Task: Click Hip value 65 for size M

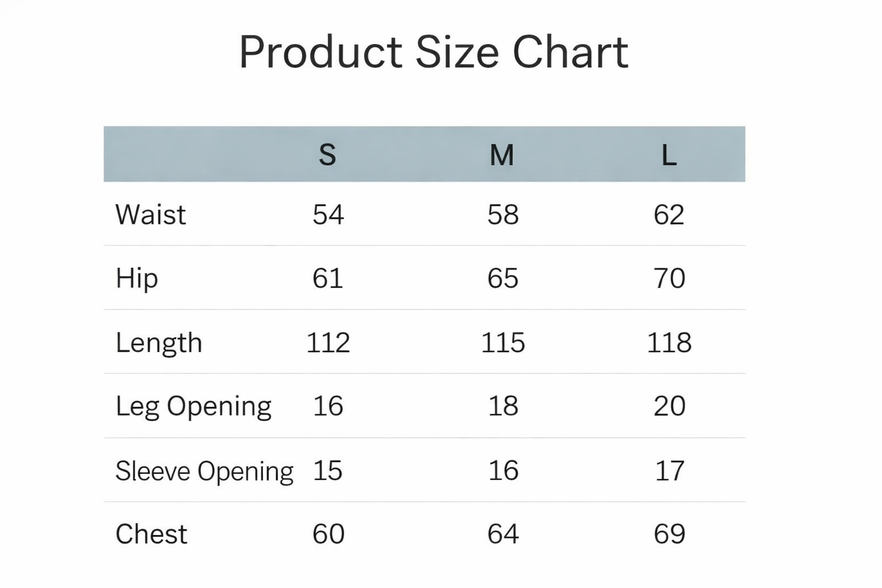Action: pos(503,278)
